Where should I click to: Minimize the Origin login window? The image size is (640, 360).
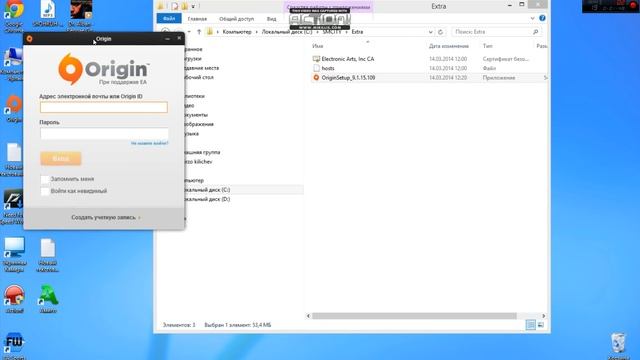tap(167, 38)
